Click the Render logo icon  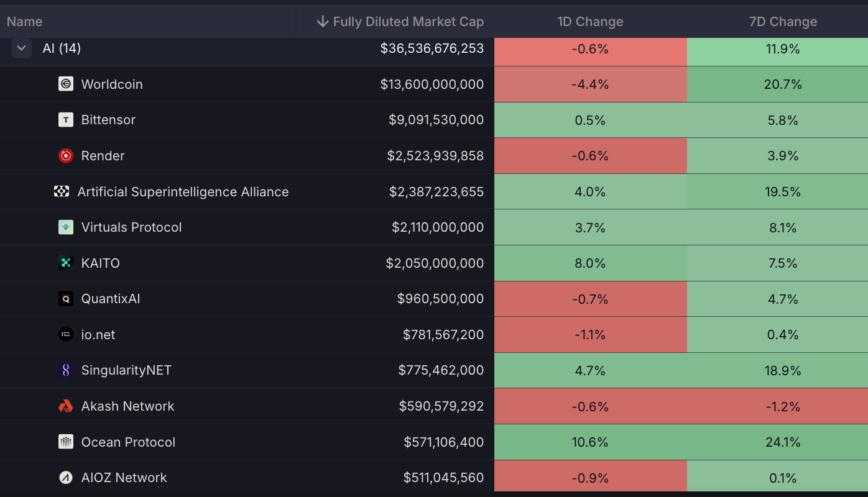tap(66, 155)
